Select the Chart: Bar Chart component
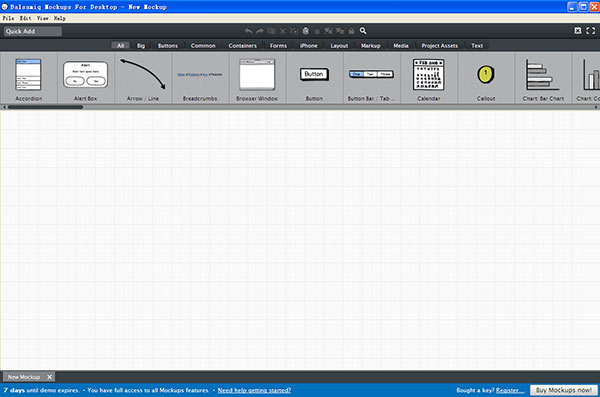 [543, 78]
